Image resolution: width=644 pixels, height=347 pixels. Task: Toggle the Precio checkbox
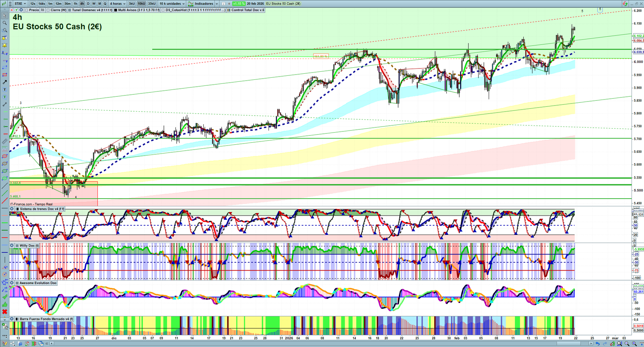pos(27,10)
